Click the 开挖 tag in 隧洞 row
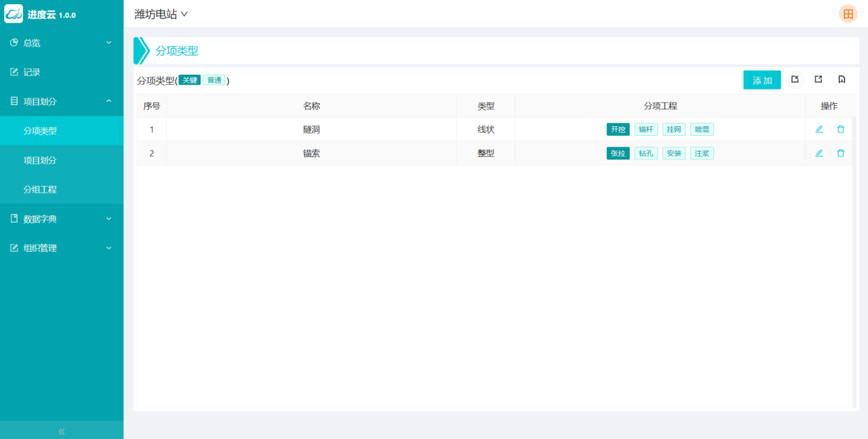Screen dimensions: 868x439 pos(618,129)
